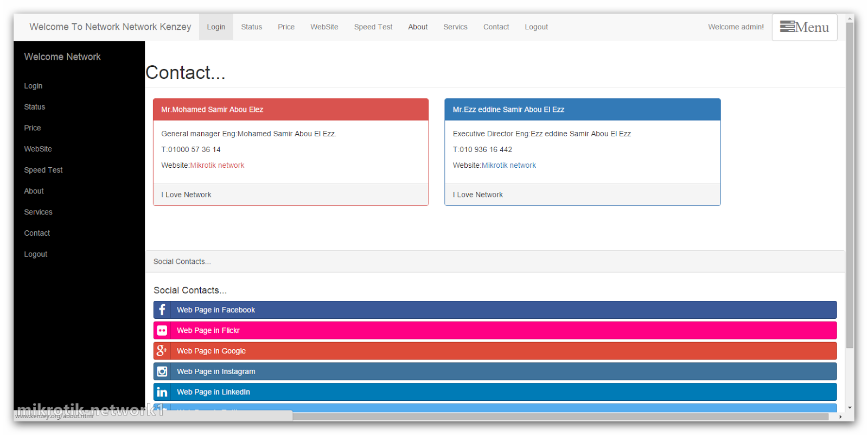This screenshot has width=868, height=435.
Task: Click the Welcome To Network Network Kenzey brand
Action: (110, 27)
